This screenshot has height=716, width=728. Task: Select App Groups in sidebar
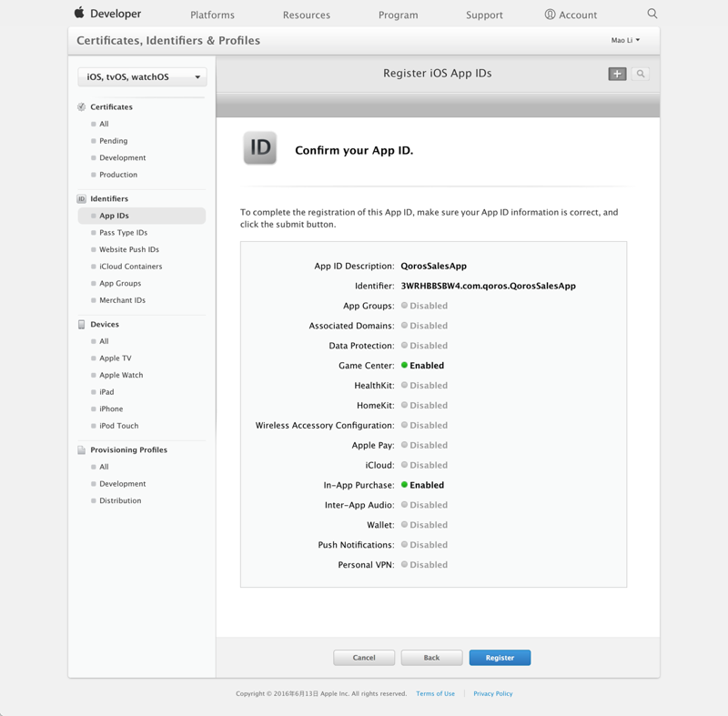click(x=120, y=284)
